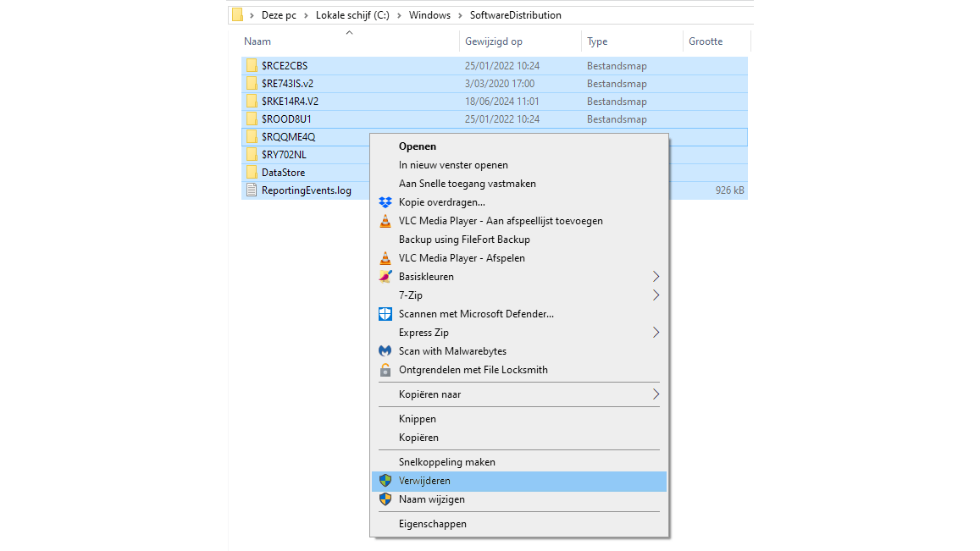This screenshot has height=551, width=980.
Task: Expand the 7-Zip submenu arrow
Action: click(x=656, y=295)
